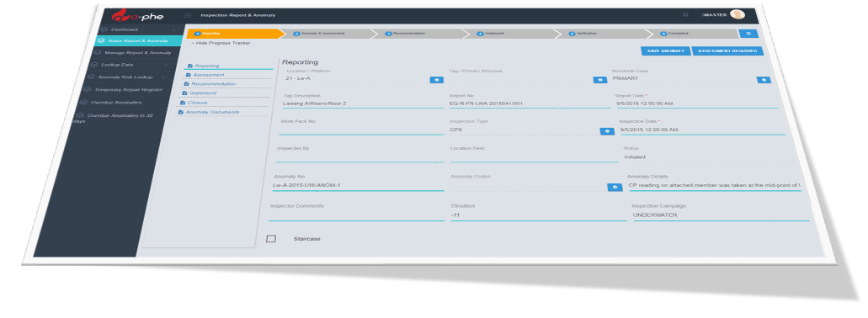Open Anomaly Codes lookup button
This screenshot has width=868, height=318.
point(615,188)
